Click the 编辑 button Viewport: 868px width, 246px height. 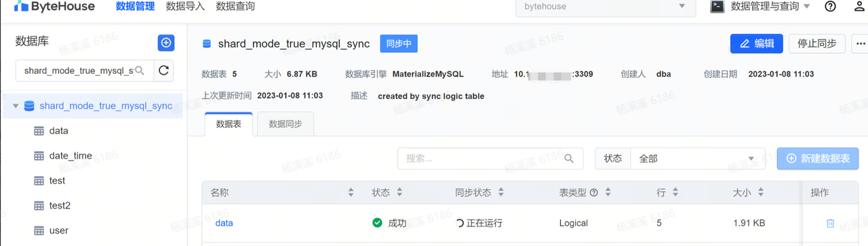point(757,43)
